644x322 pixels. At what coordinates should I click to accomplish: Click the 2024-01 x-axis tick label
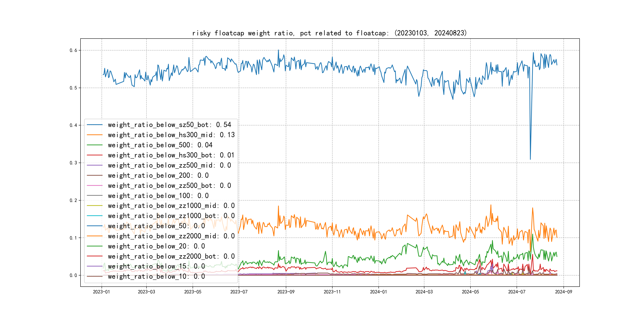pyautogui.click(x=378, y=292)
